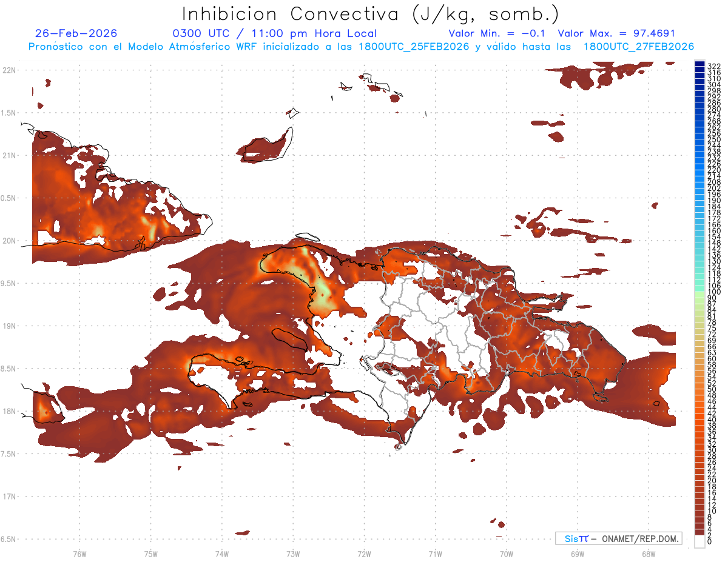Click 'Pronóstico con el Modelo Atmósferico WRF' text

pyautogui.click(x=144, y=46)
